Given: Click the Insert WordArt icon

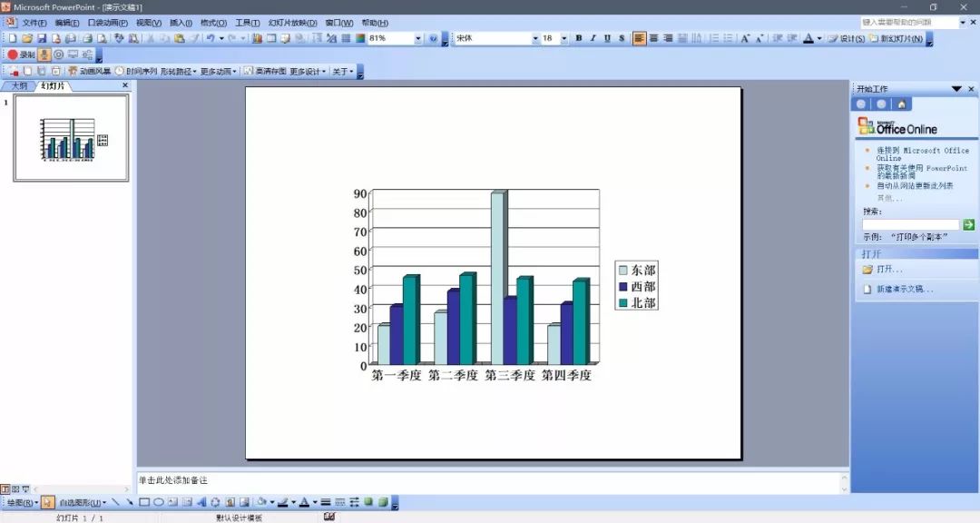Looking at the screenshot, I should [201, 502].
